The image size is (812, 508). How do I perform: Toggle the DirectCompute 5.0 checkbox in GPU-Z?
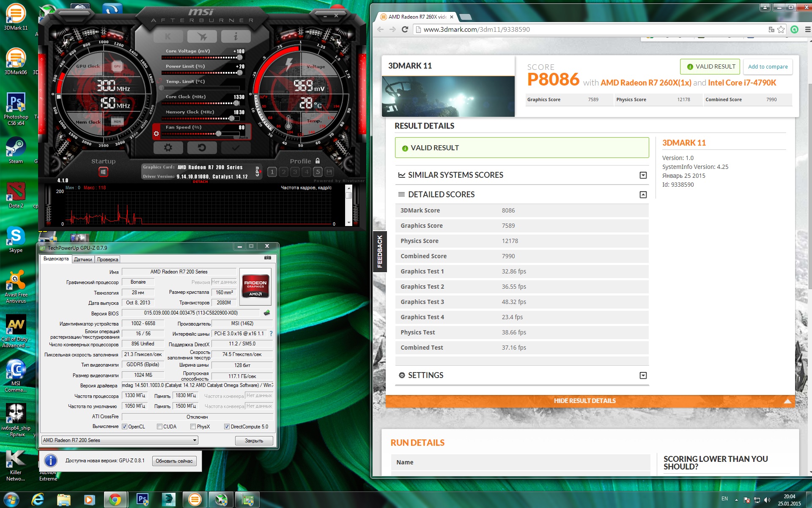tap(227, 427)
